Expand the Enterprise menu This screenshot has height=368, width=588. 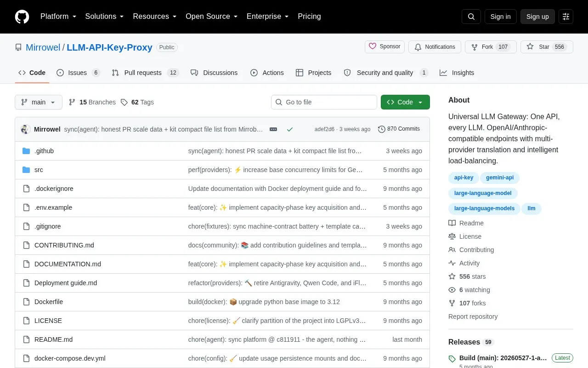click(268, 17)
